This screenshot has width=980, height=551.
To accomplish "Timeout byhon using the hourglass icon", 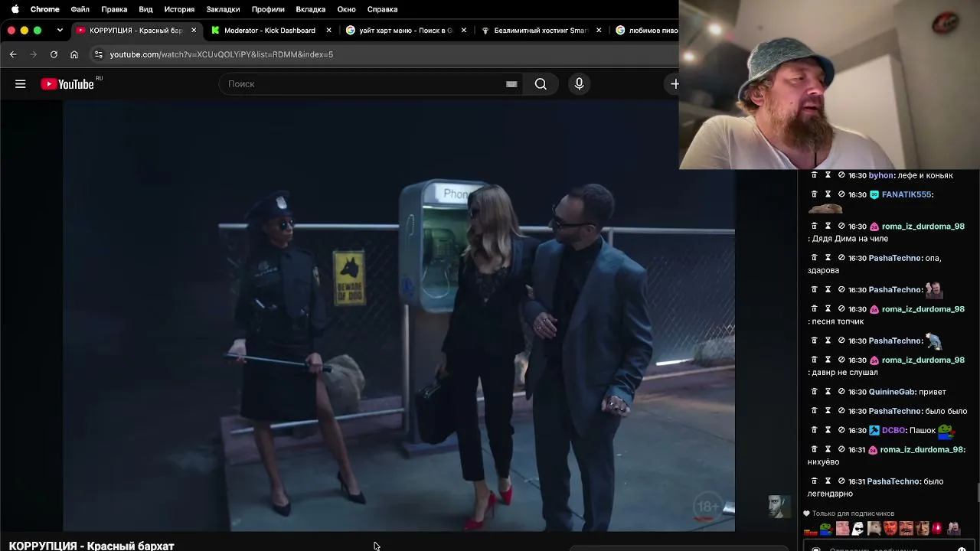I will click(828, 175).
